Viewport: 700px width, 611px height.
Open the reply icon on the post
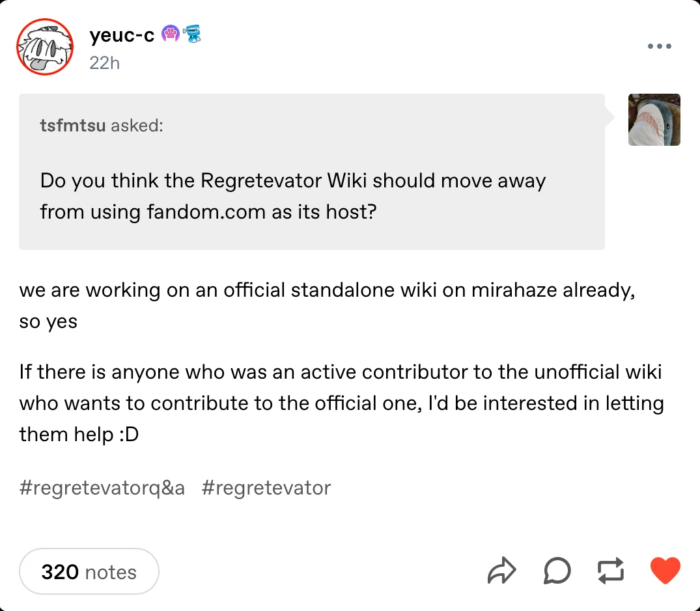[x=556, y=571]
